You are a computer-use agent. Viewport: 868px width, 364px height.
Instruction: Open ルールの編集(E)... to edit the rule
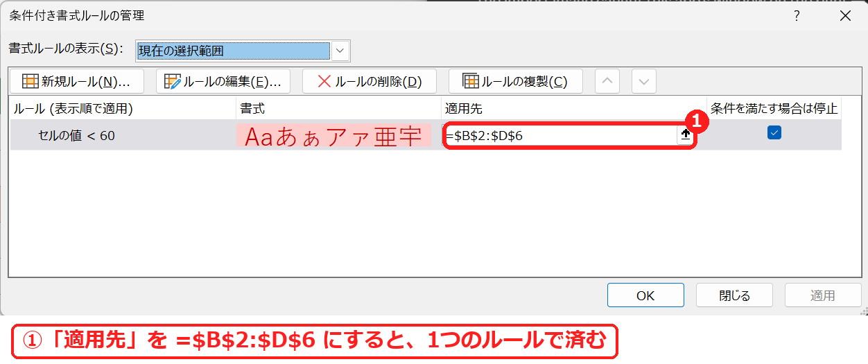tap(223, 81)
